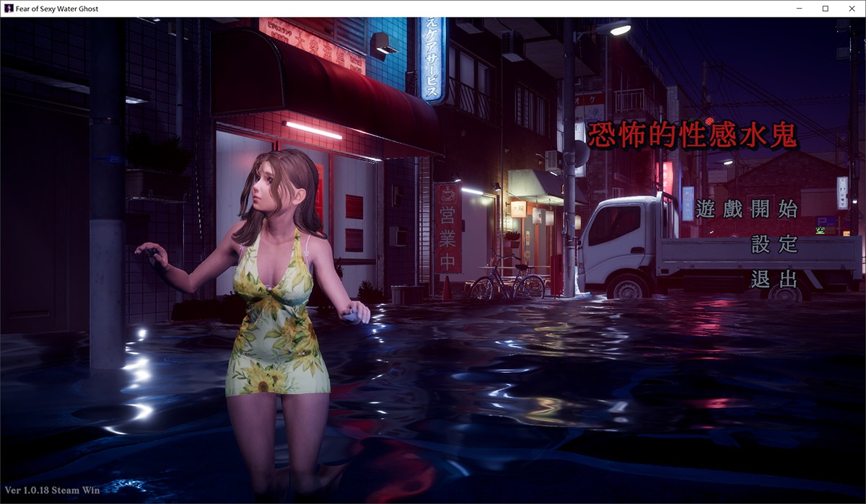This screenshot has width=866, height=504.
Task: Close the Fear of Sexy Water Ghost window
Action: coord(852,9)
